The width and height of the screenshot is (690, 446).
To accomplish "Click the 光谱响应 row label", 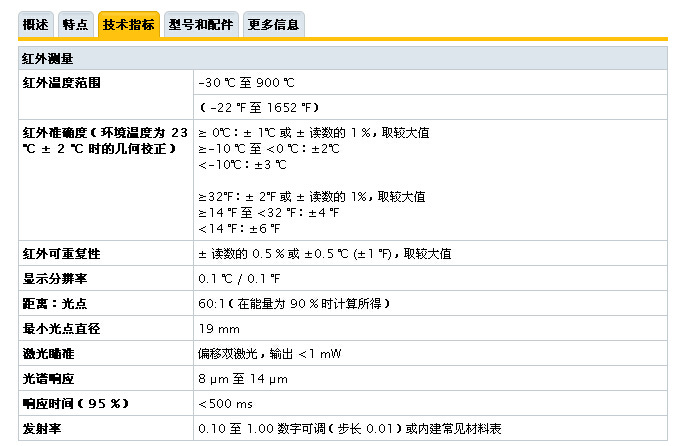I will 48,379.
